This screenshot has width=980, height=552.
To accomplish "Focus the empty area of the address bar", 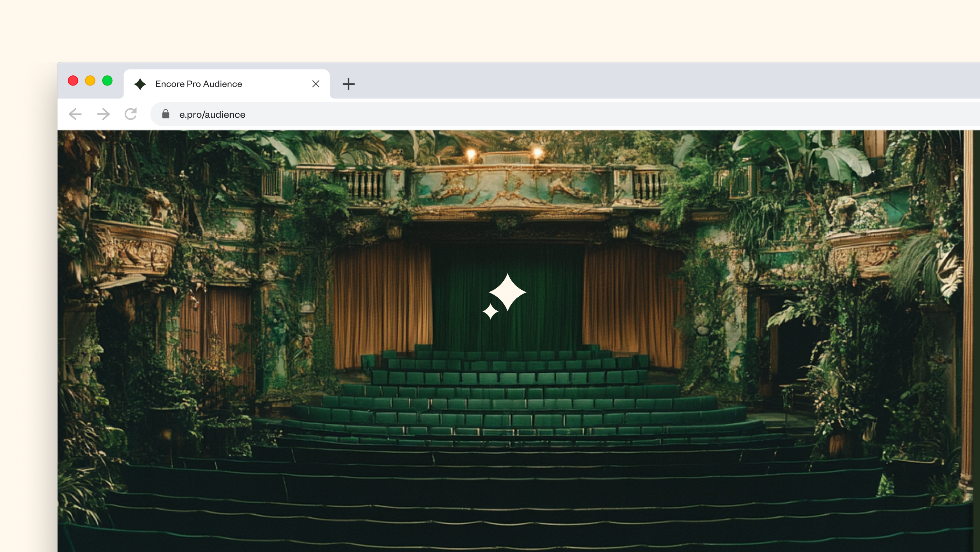I will coord(570,114).
